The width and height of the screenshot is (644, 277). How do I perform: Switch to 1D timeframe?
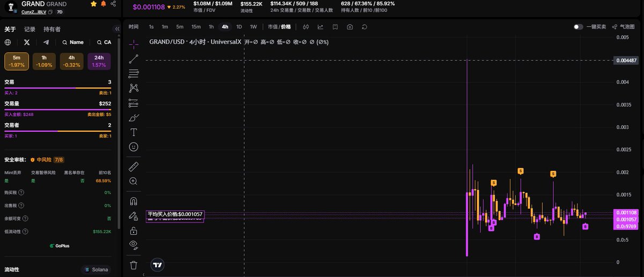pyautogui.click(x=239, y=27)
